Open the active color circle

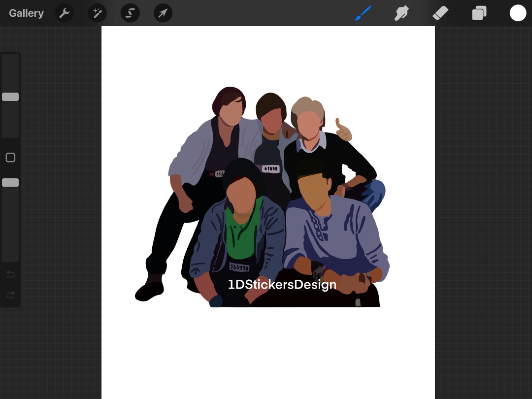(518, 13)
